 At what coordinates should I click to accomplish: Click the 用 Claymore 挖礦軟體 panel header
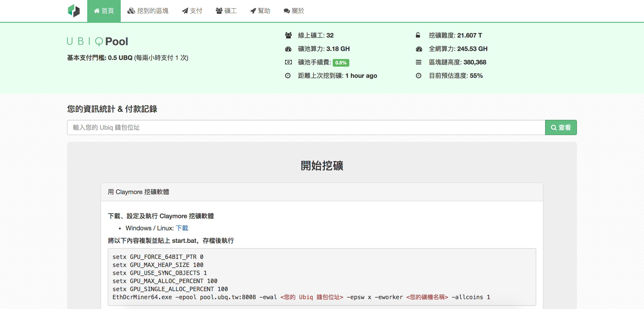pos(322,192)
